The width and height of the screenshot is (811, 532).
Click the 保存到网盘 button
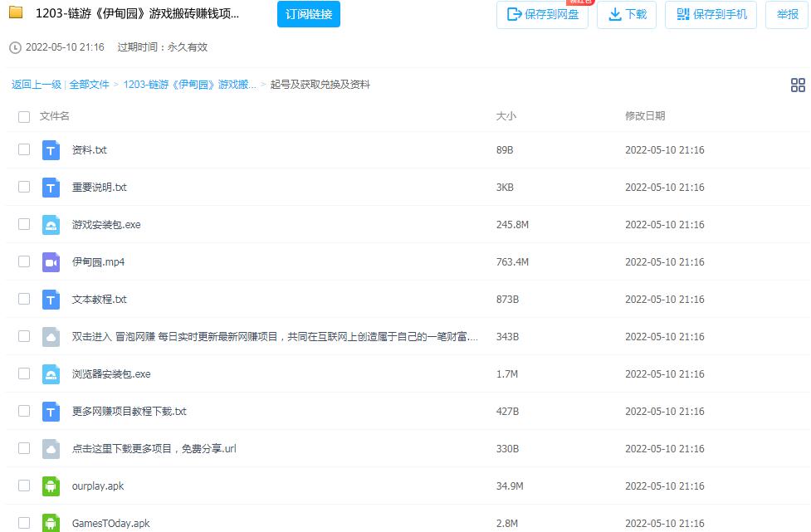[542, 15]
